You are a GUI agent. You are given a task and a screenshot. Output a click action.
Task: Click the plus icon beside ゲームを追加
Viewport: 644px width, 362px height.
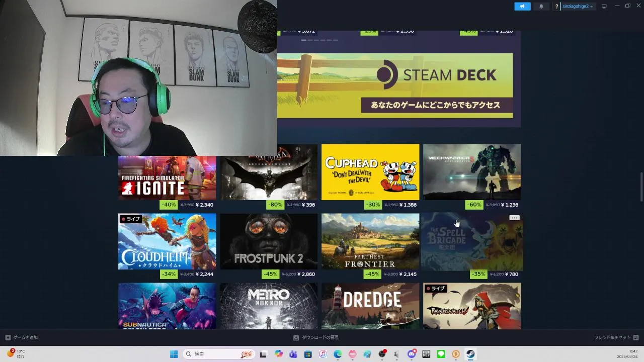click(8, 337)
